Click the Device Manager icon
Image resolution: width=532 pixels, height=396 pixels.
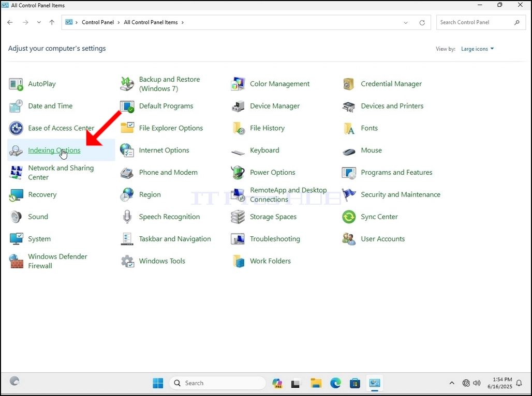point(238,106)
